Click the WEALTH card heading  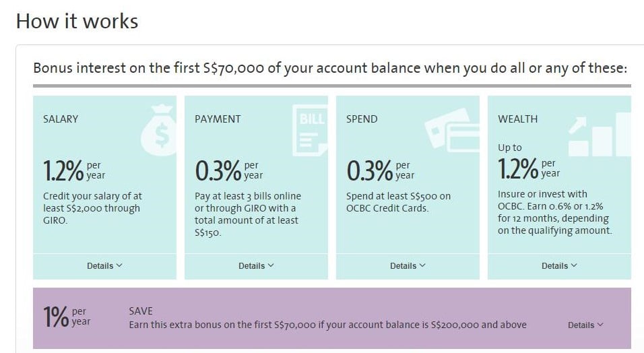click(x=517, y=119)
